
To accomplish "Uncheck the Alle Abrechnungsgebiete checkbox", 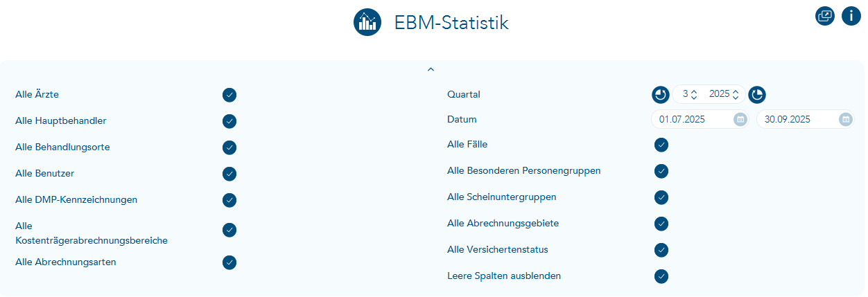I will [661, 224].
